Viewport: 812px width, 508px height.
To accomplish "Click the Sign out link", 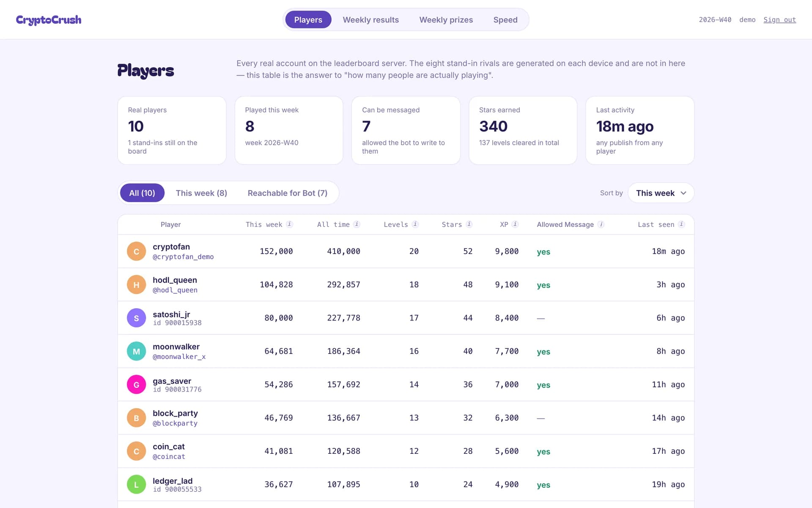I will [779, 20].
